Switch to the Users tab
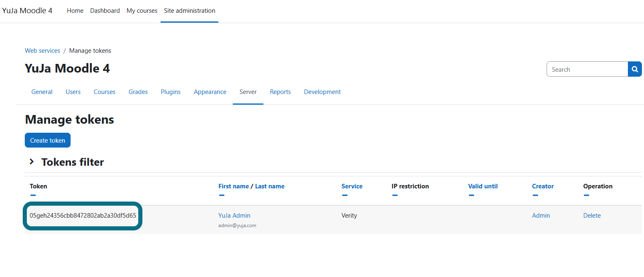This screenshot has width=644, height=277. [x=73, y=92]
